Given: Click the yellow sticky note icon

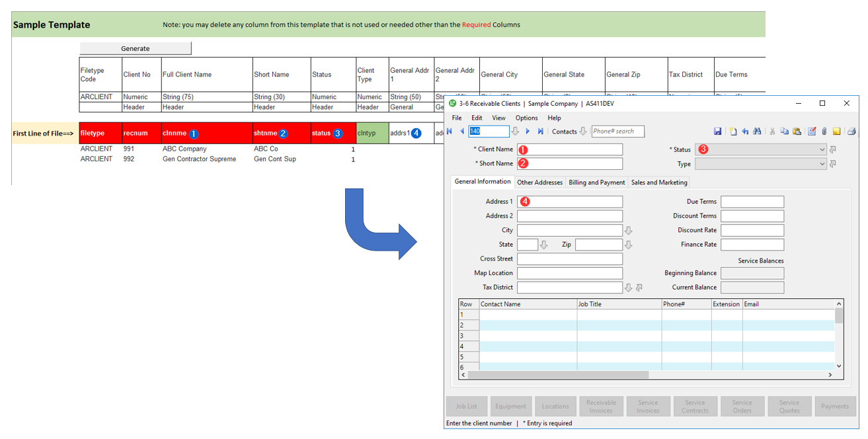Looking at the screenshot, I should [837, 132].
